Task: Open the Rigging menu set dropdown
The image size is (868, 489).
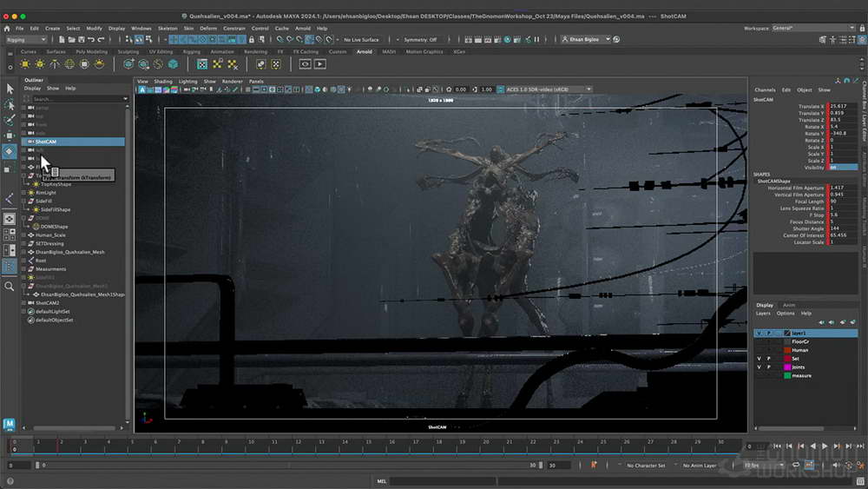Action: click(x=26, y=40)
